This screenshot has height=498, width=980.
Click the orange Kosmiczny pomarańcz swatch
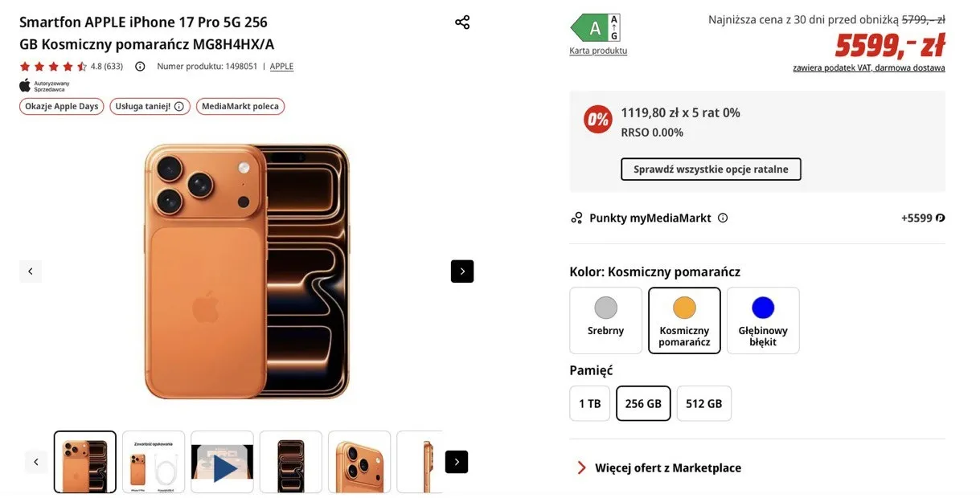[684, 308]
